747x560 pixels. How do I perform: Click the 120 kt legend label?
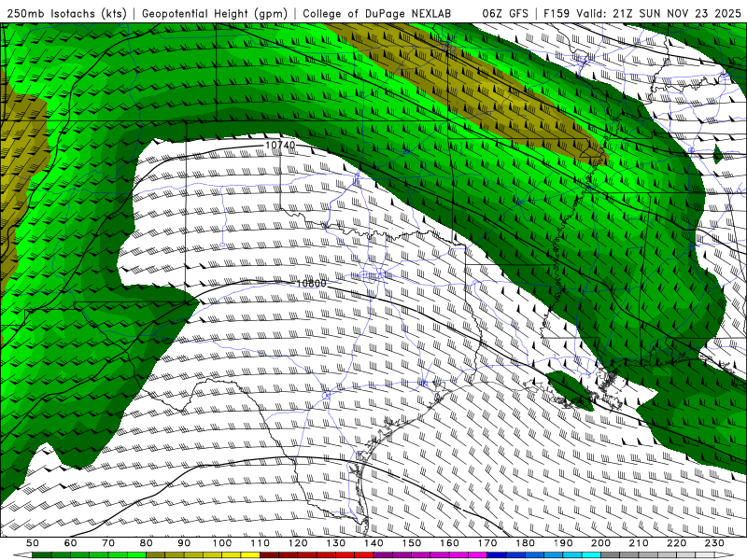(x=298, y=543)
